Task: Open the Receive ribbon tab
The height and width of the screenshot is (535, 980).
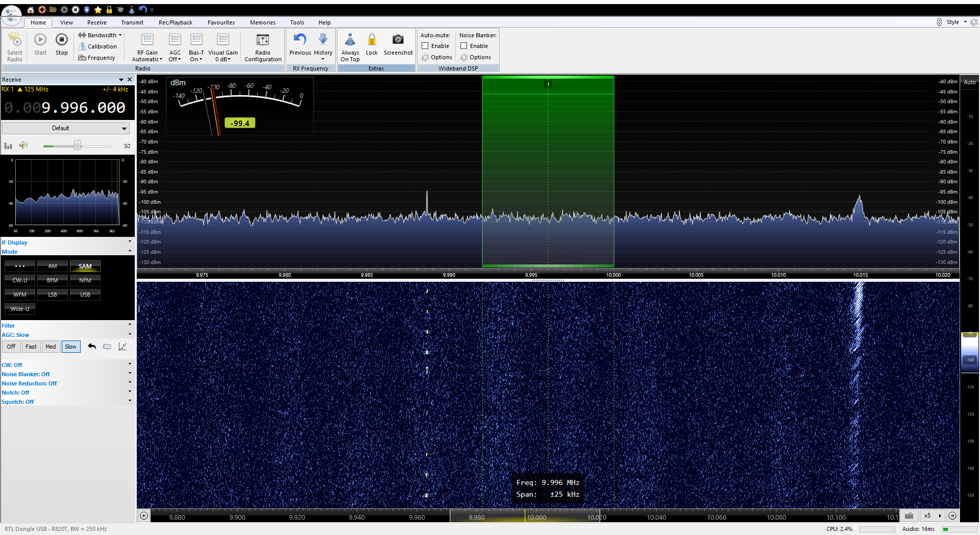Action: click(97, 22)
